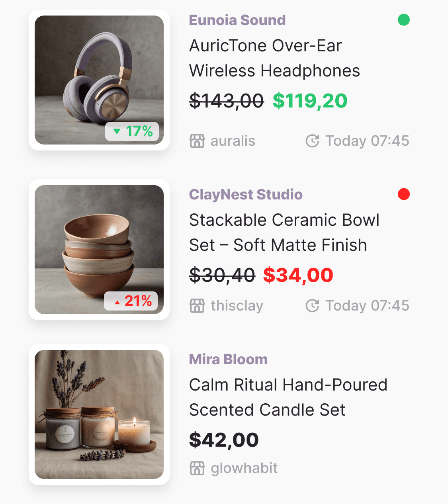Click the store icon beside thisclay
Viewport: 448px width, 504px height.
(197, 306)
